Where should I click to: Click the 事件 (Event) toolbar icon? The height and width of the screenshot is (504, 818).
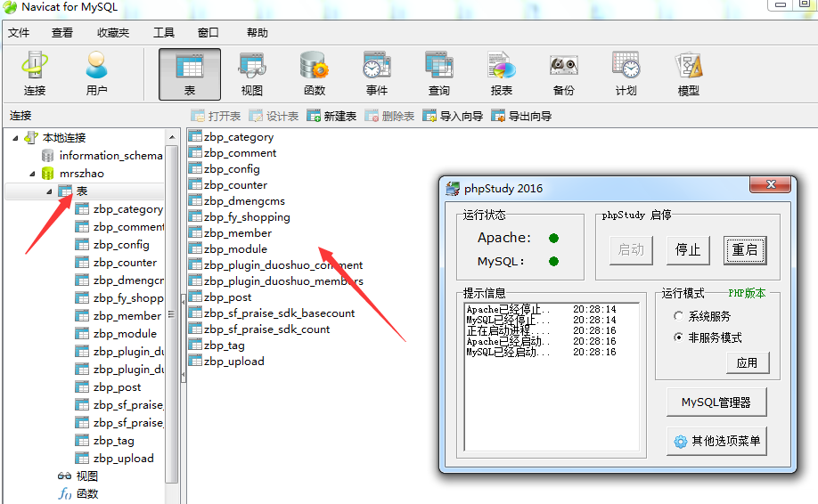(377, 73)
